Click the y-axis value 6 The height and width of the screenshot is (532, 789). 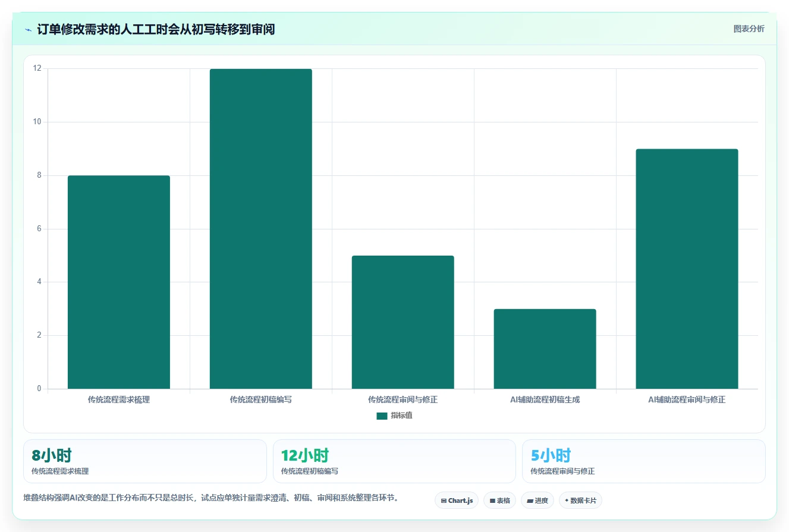click(x=39, y=229)
